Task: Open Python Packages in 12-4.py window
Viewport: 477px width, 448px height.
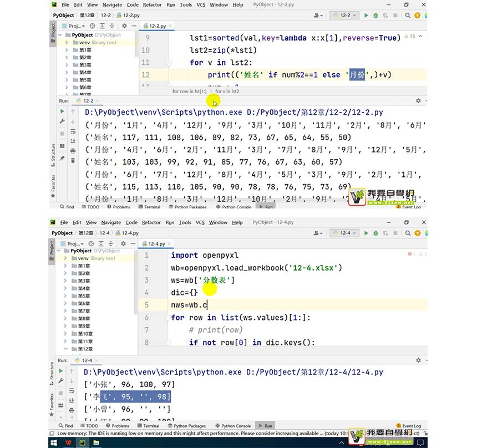Action: (x=186, y=426)
